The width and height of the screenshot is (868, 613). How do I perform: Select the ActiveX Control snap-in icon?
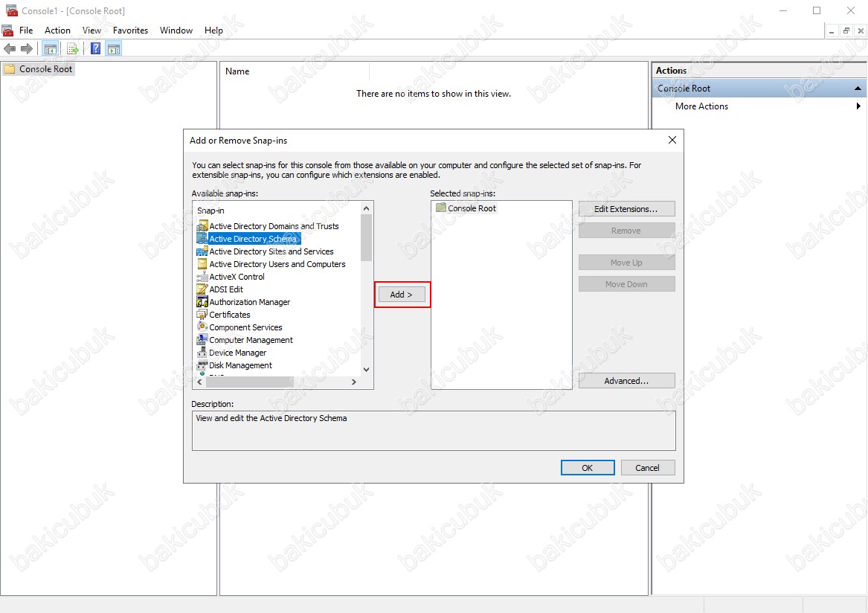202,277
